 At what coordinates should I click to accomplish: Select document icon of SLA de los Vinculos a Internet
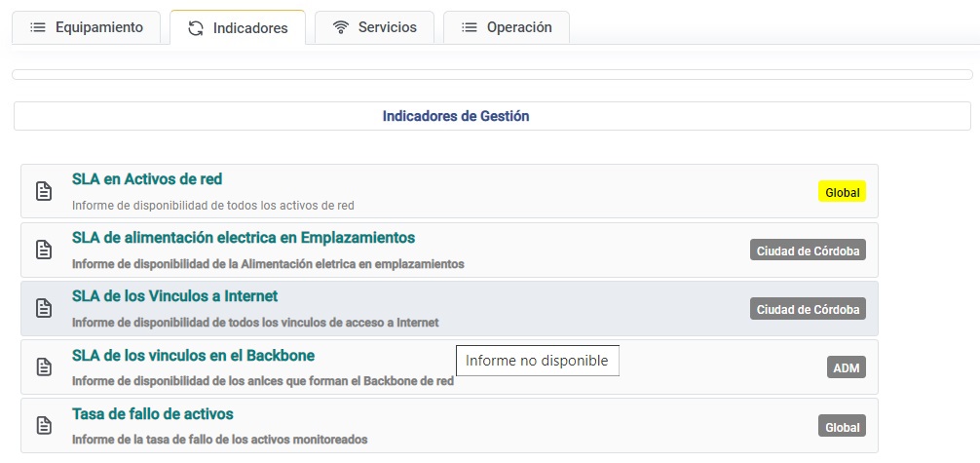pos(44,308)
